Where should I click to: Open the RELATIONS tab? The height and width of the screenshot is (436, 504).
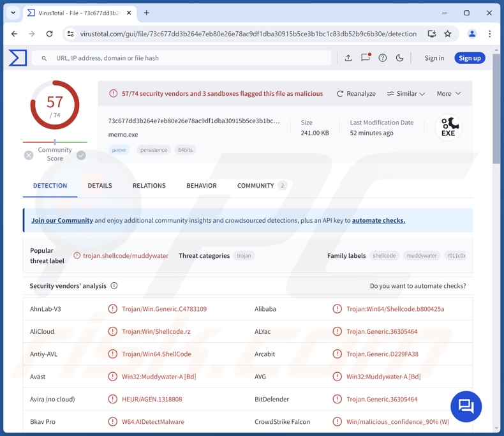tap(149, 186)
